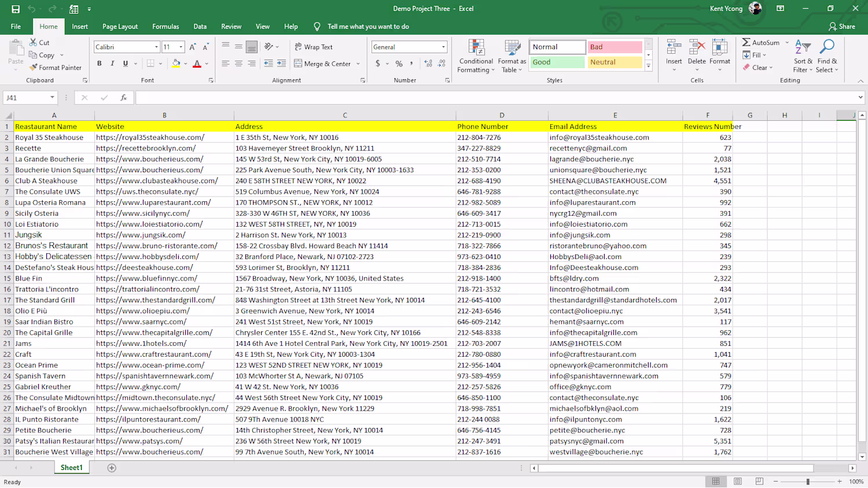This screenshot has width=868, height=488.
Task: Expand the Merge & Center dropdown arrow
Action: coord(358,64)
